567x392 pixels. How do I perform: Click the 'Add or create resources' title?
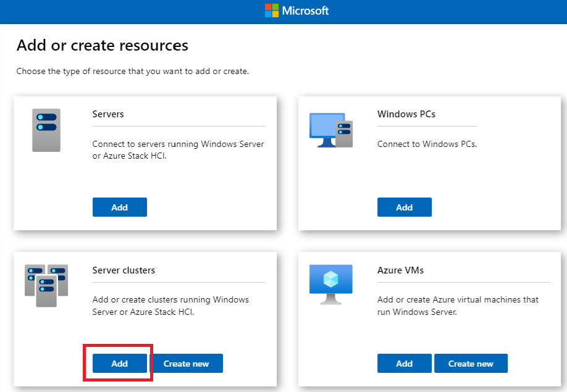[x=102, y=45]
